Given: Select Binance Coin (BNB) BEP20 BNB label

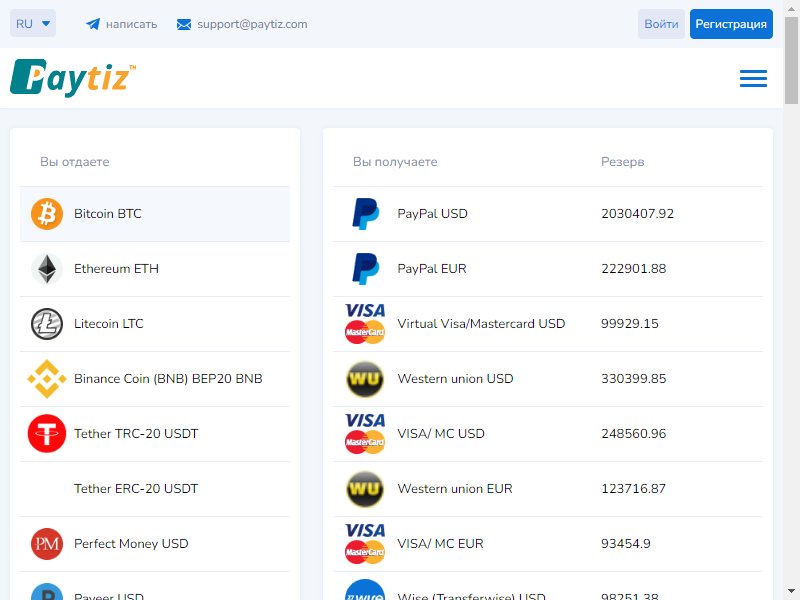Looking at the screenshot, I should pos(168,379).
